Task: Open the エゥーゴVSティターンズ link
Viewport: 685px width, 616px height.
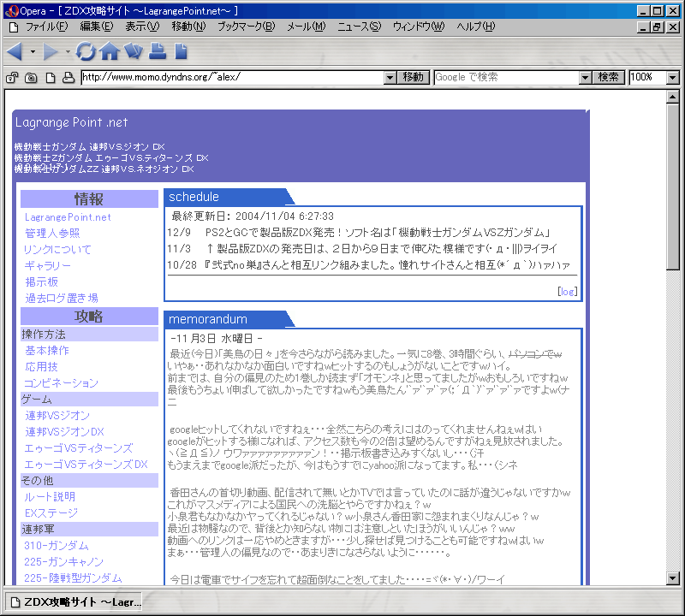Action: pos(79,448)
